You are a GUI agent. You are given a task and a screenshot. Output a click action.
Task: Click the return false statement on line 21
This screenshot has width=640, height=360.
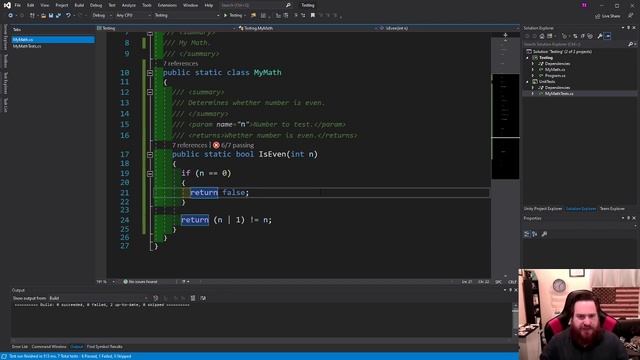coord(219,192)
